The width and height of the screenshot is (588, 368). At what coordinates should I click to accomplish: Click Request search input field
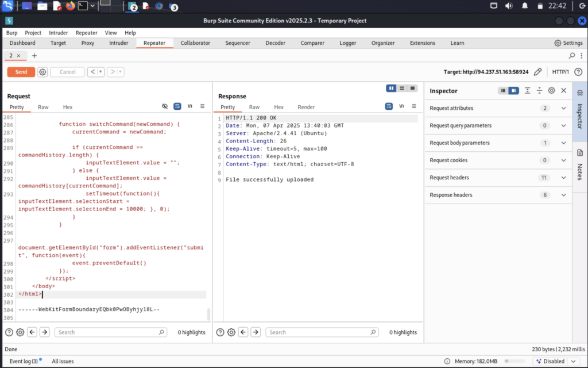110,332
